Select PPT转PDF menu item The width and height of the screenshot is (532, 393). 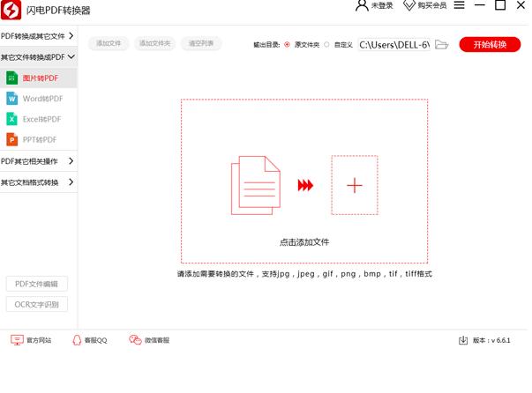39,139
